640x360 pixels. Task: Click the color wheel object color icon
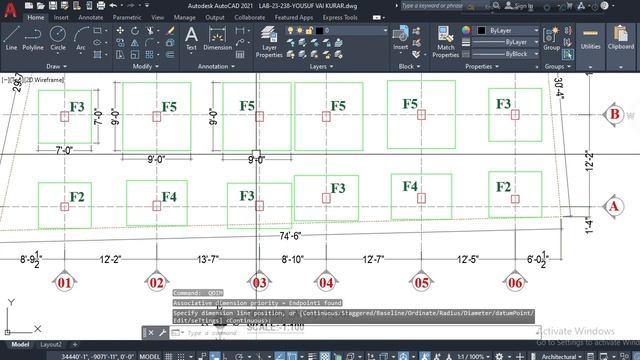[466, 31]
